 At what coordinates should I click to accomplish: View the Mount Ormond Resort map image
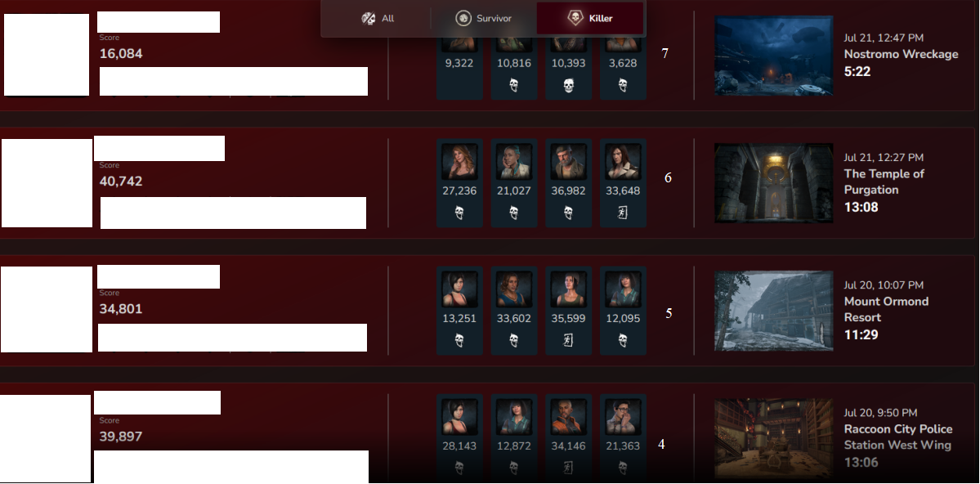(x=773, y=311)
